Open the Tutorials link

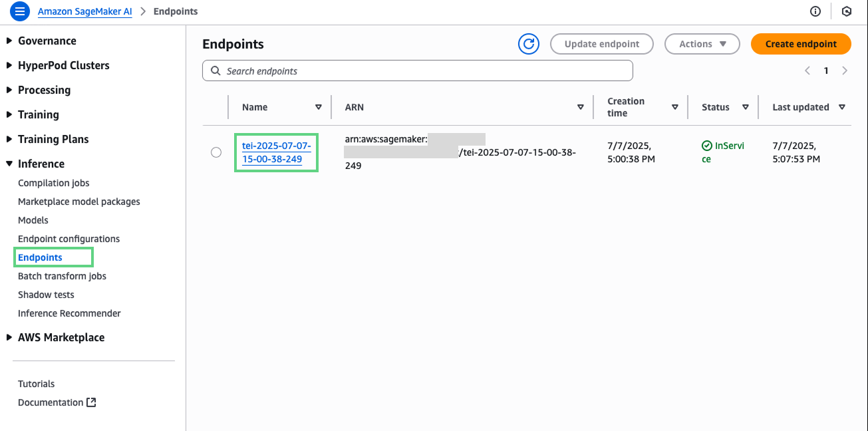coord(37,384)
